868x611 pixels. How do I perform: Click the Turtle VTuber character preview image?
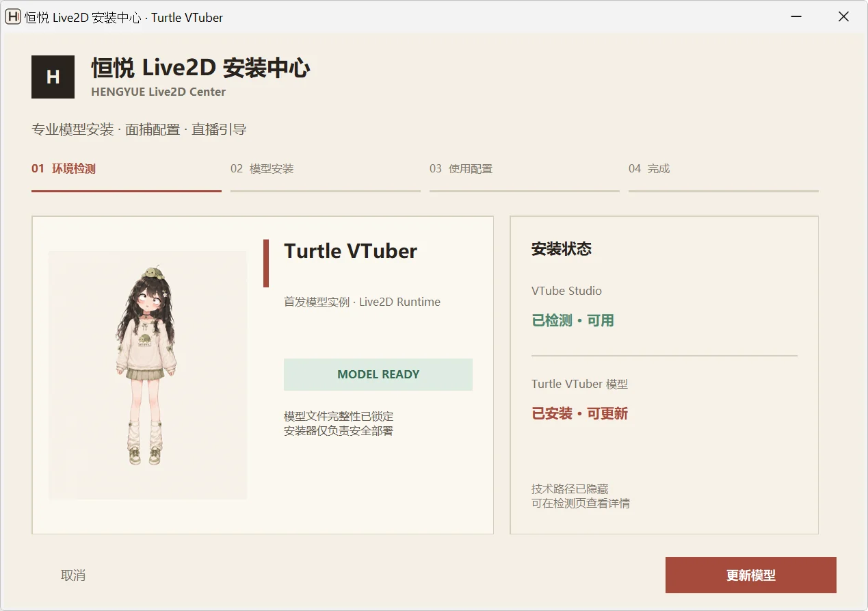coord(148,375)
